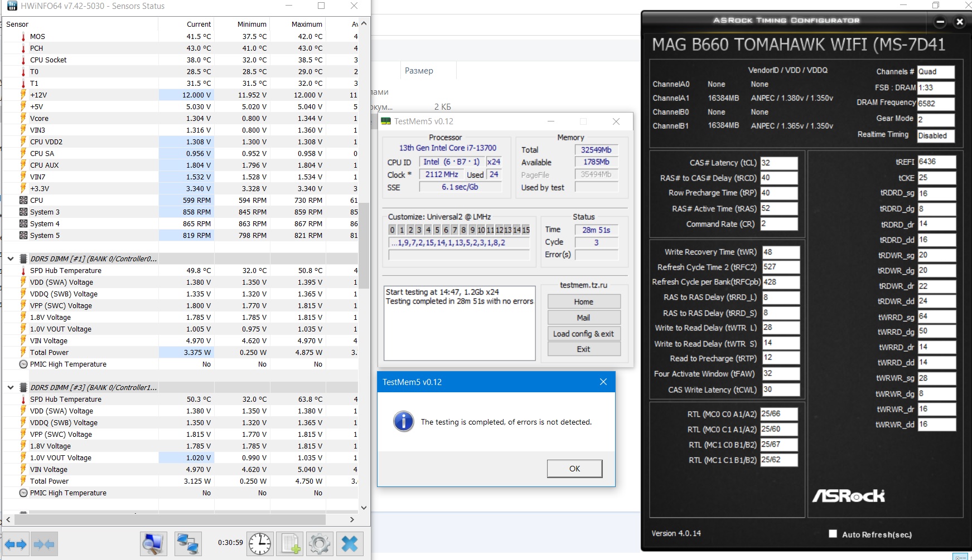Select the VDDQ (SWB) Voltage row under DIMM #1

click(180, 294)
